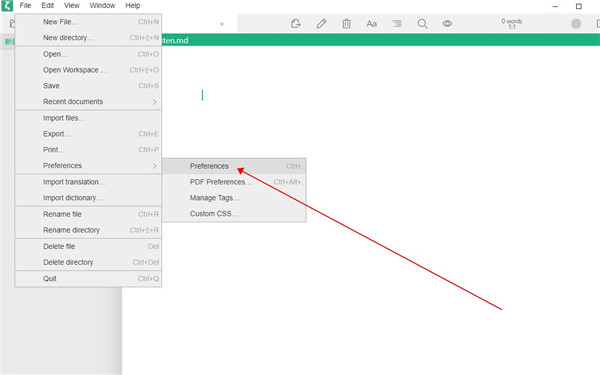Click the share/export toolbar icon
This screenshot has width=600, height=375.
(295, 24)
